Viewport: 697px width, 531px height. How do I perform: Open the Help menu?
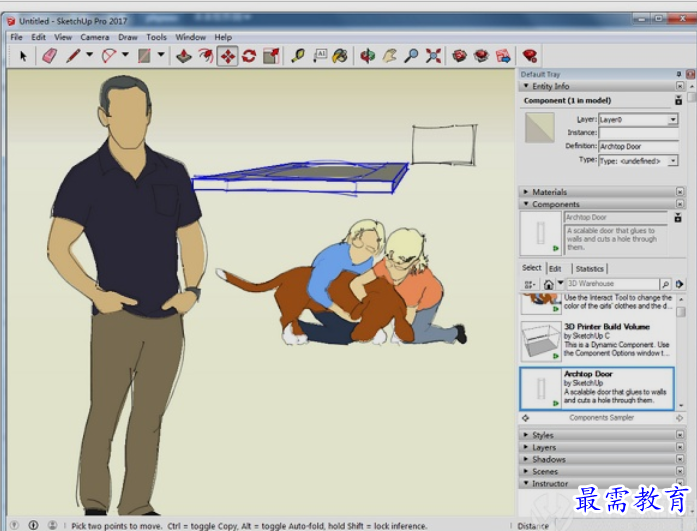coord(223,37)
